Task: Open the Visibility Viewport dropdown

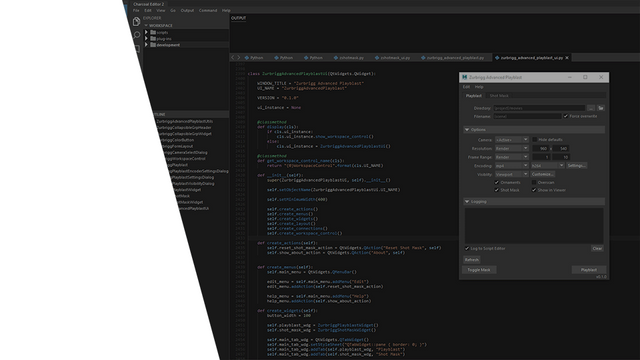Action: pos(512,174)
